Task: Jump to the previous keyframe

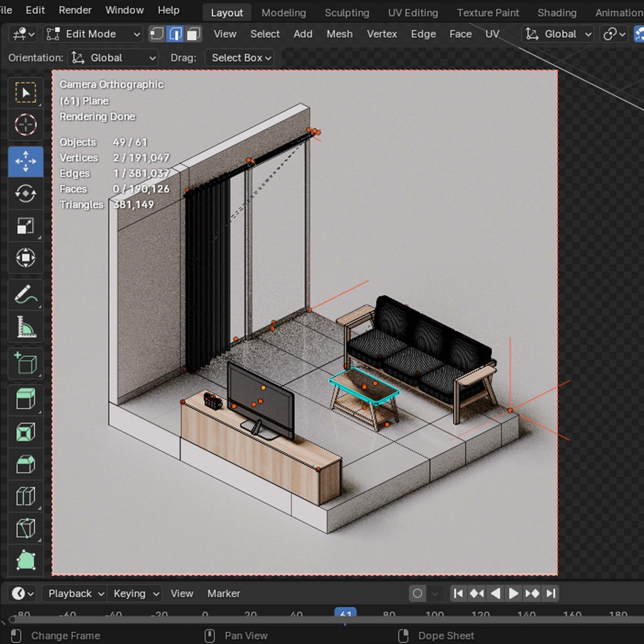Action: click(x=477, y=593)
